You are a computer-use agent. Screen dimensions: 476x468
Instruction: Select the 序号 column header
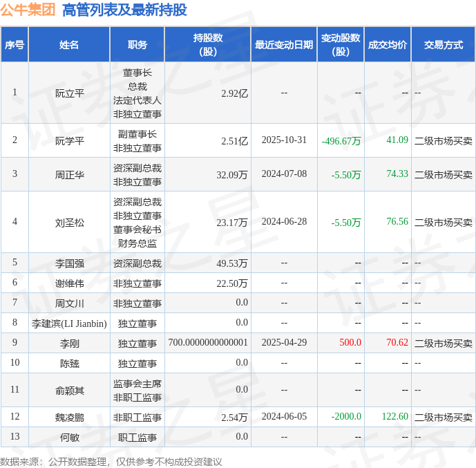(x=15, y=45)
